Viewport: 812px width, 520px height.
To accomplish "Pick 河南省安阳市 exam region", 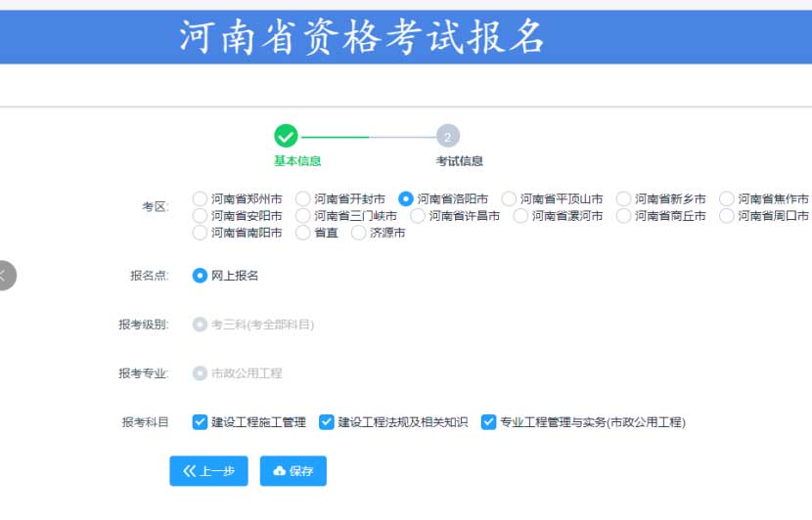I will [x=201, y=215].
